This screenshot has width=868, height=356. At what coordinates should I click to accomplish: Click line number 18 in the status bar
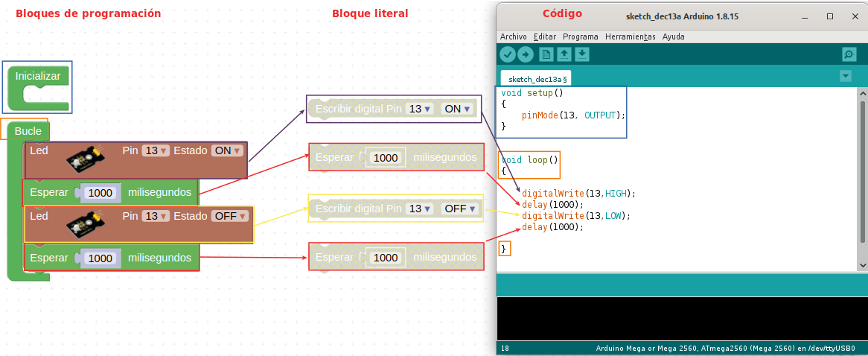coord(505,349)
